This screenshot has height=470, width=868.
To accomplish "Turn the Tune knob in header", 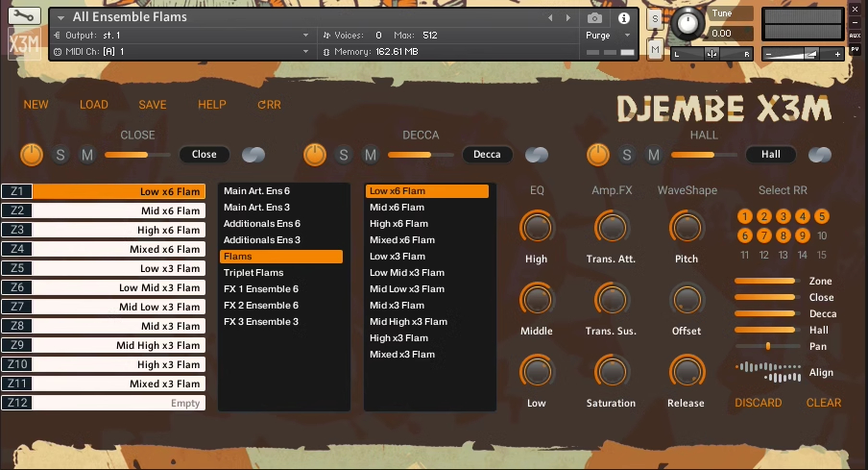I will click(687, 23).
